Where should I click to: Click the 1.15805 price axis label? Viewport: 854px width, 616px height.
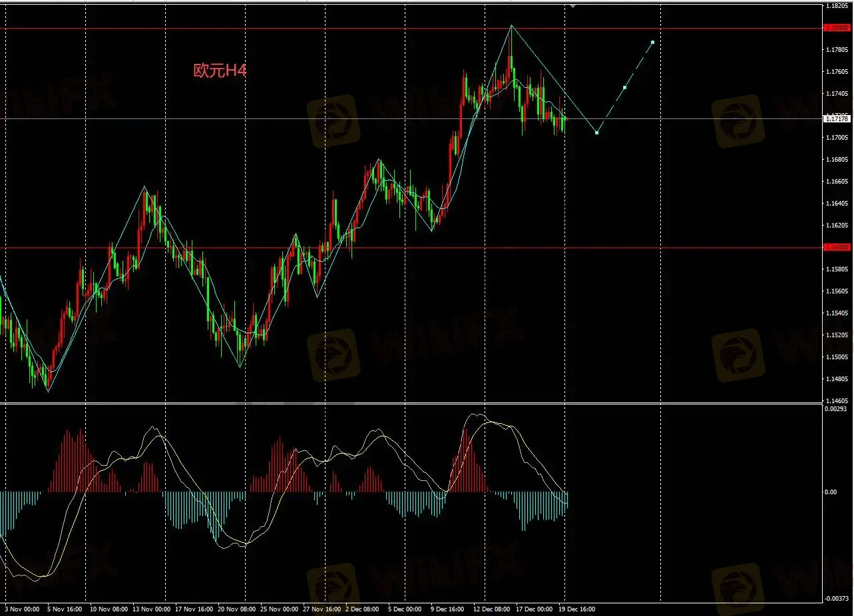point(837,269)
